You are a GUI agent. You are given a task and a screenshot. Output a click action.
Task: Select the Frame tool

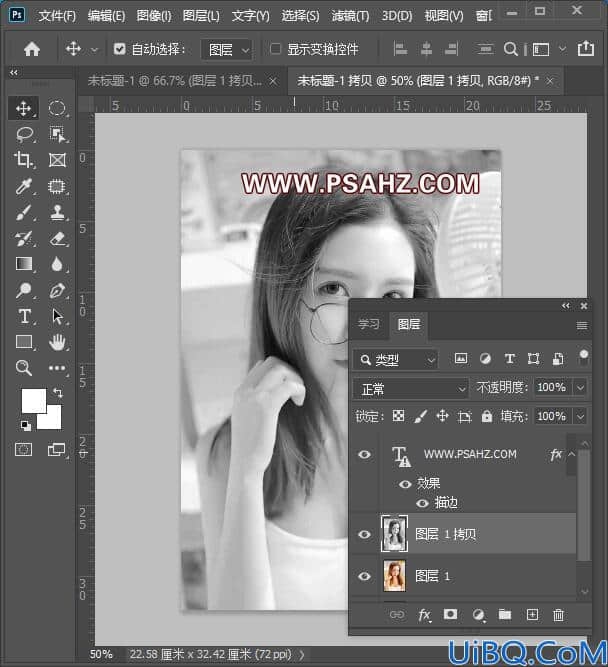[x=57, y=160]
